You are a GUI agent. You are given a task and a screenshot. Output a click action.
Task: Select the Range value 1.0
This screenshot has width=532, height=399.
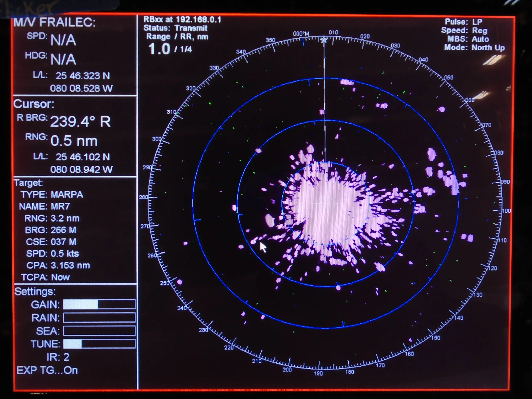[x=160, y=49]
